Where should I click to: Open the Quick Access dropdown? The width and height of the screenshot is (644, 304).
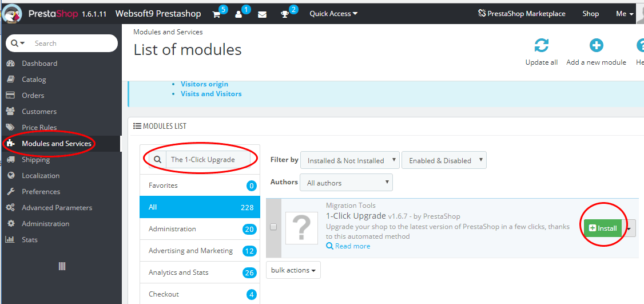coord(333,14)
